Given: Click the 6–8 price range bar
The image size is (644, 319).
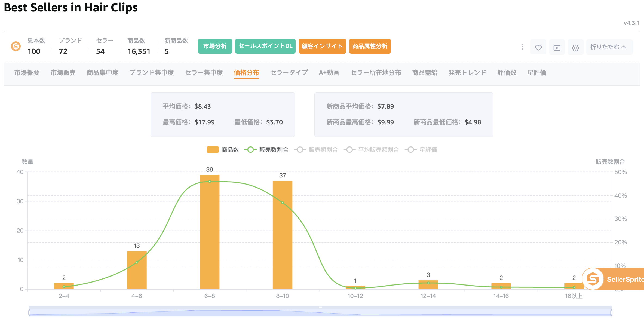Looking at the screenshot, I should click(210, 232).
